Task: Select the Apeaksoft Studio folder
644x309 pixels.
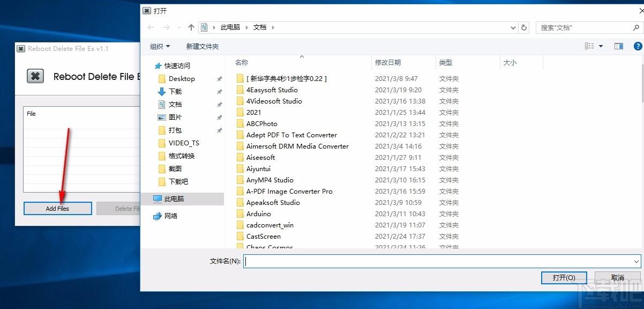Action: (x=273, y=202)
